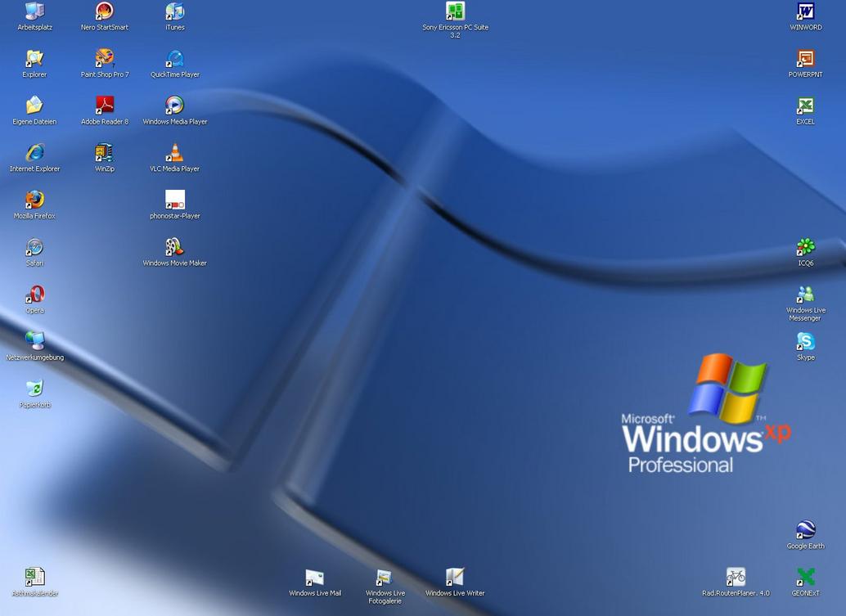846x616 pixels.
Task: Select the Arbeitsplatz desktop icon
Action: click(34, 11)
